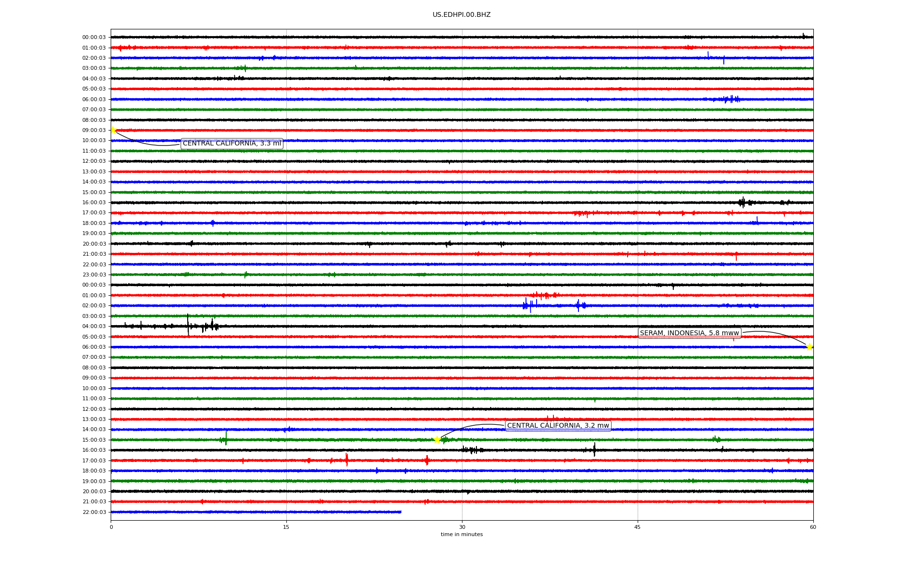
Task: Click the 22:00:03 last row time label
Action: point(94,512)
